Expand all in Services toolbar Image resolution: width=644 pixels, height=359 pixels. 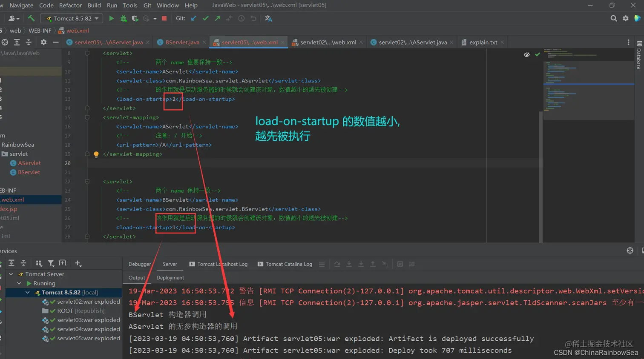tap(11, 263)
